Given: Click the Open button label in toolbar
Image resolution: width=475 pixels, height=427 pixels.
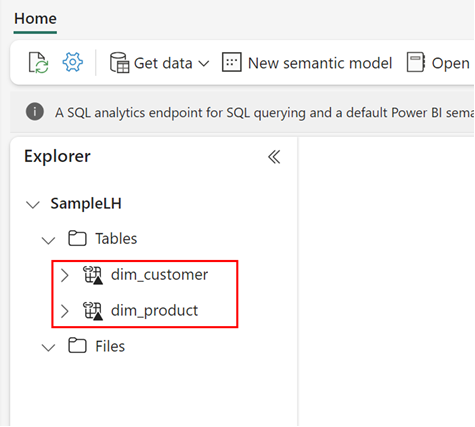Looking at the screenshot, I should pos(451,63).
